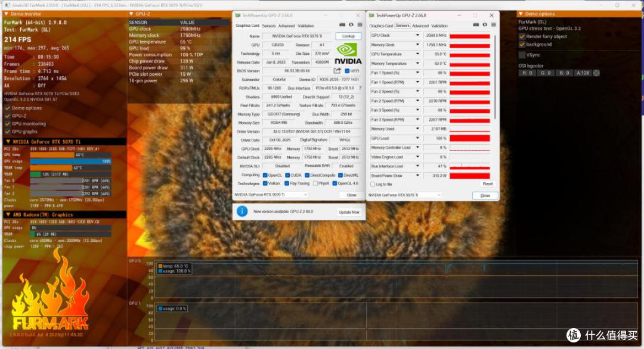Collapse the AMD Radeon(TM) Graphics section
Image resolution: width=644 pixels, height=349 pixels.
[x=8, y=215]
